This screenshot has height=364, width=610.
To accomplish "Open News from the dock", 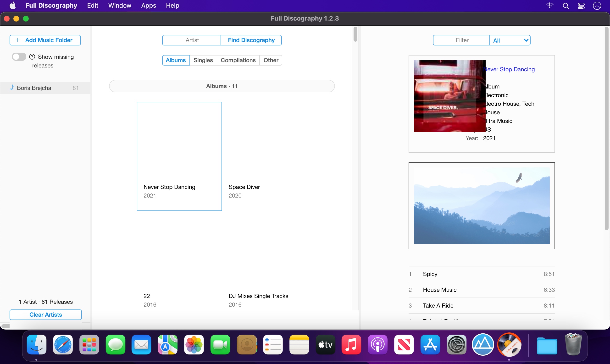I will [404, 345].
